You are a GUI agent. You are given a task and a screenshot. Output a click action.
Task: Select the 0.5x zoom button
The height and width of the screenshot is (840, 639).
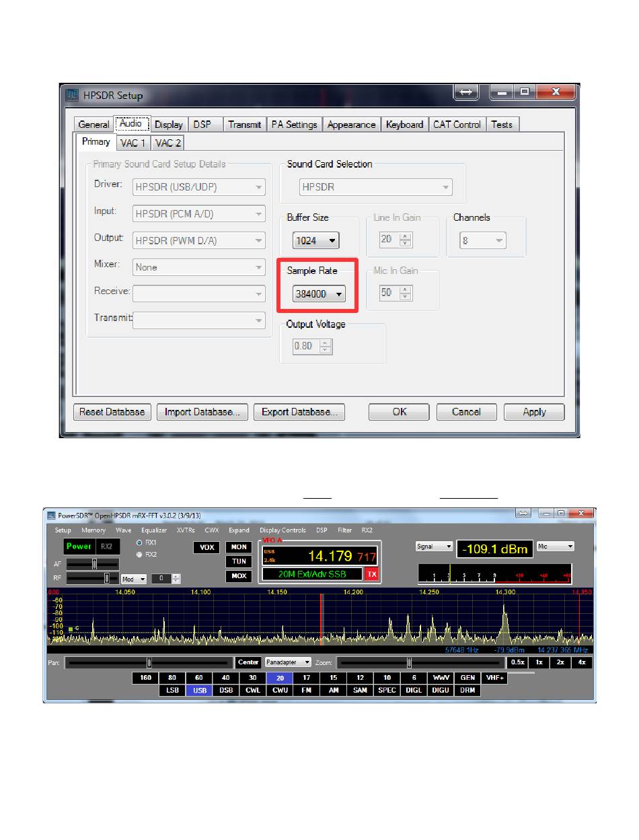[x=517, y=662]
